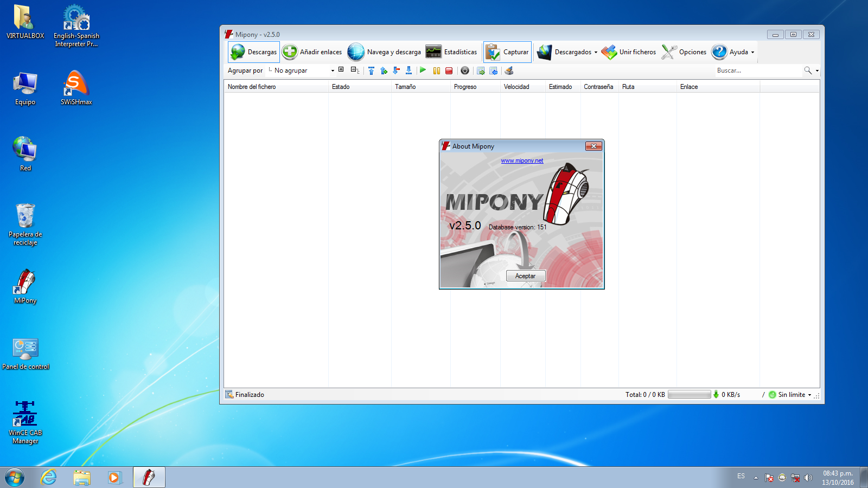Screen dimensions: 868x488
Task: Sort by Contraseña column header
Action: [x=599, y=87]
